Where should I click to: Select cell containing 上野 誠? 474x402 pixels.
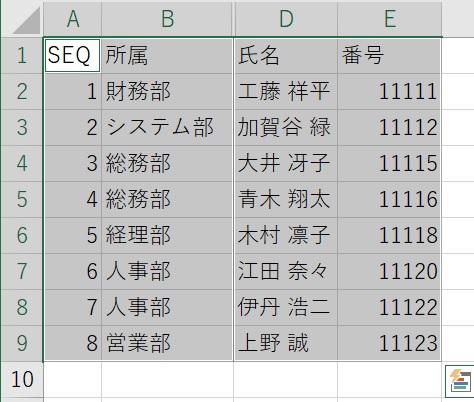286,343
